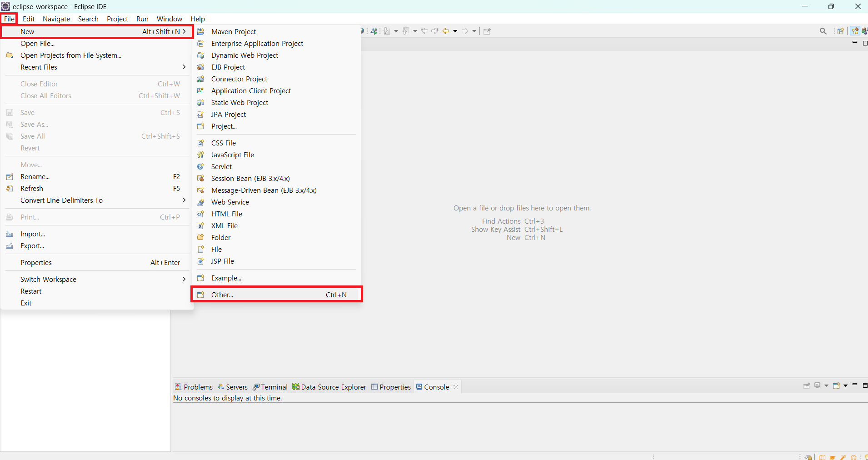Open the Window menu
This screenshot has height=460, width=868.
tap(170, 19)
